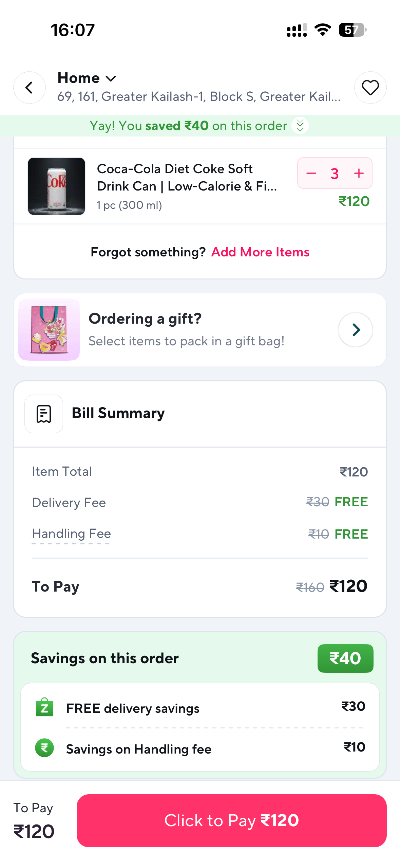400x868 pixels.
Task: Tap the Wi-Fi status icon
Action: (x=323, y=30)
